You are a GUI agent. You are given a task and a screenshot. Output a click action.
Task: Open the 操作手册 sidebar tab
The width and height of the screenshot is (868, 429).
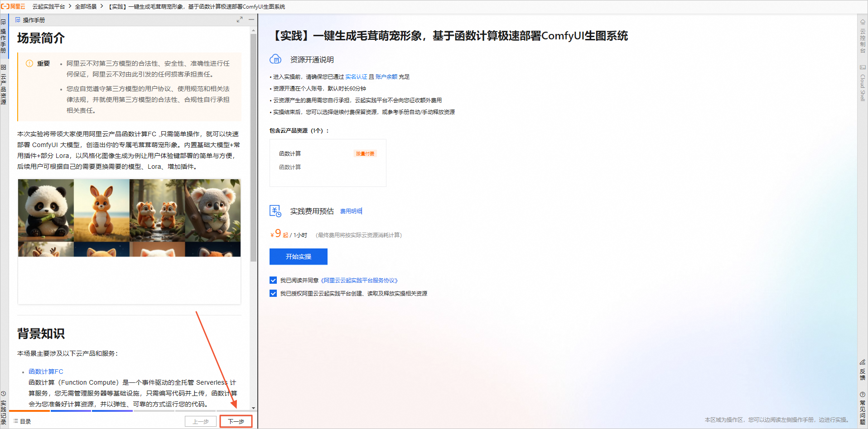(4, 37)
